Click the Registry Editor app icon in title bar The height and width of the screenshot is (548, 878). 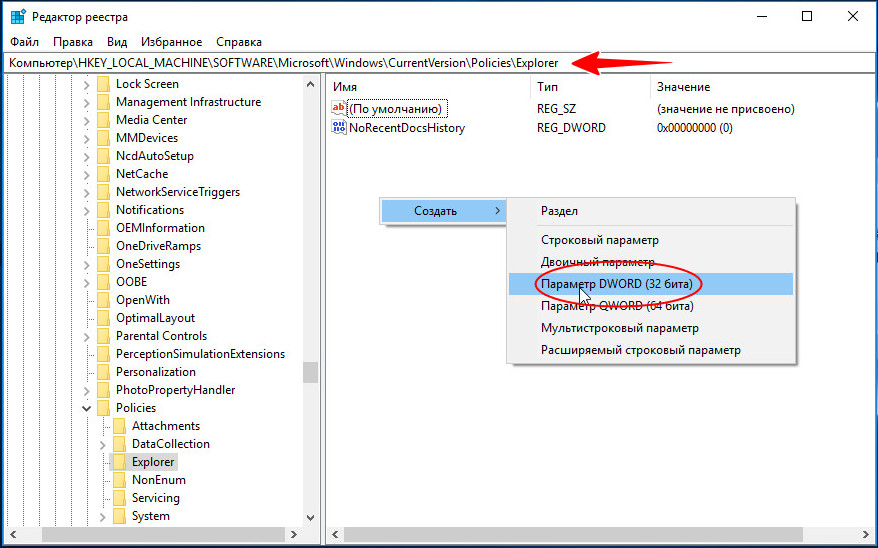tap(18, 17)
